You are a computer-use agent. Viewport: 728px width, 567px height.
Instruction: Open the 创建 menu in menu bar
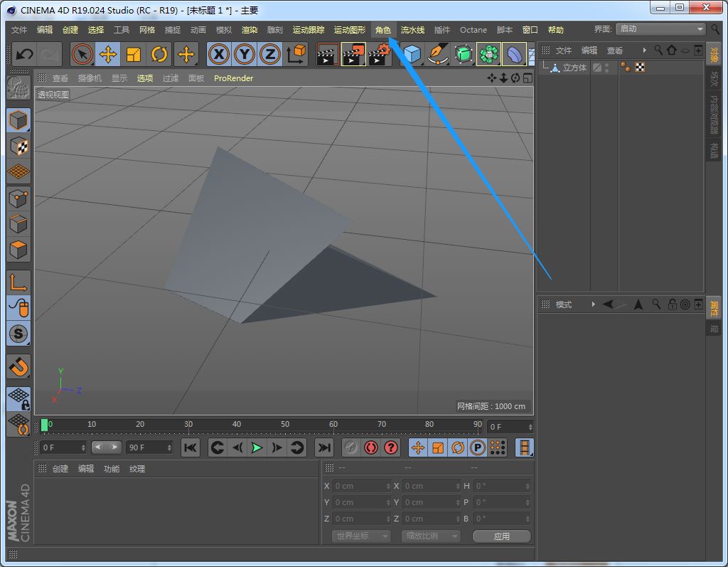pyautogui.click(x=70, y=30)
